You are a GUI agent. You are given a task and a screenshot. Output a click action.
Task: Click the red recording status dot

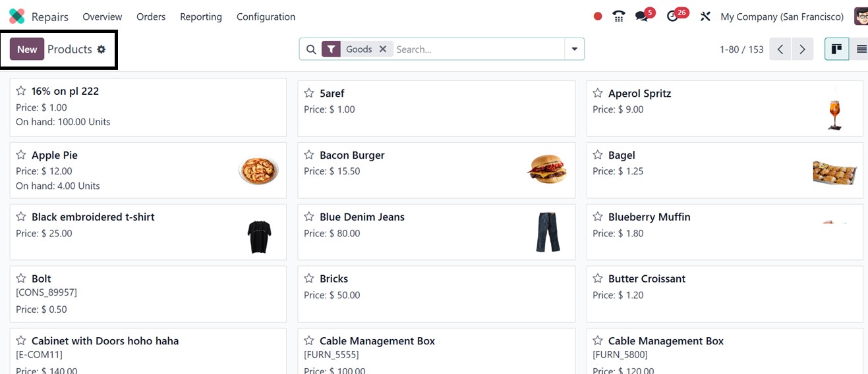point(598,16)
